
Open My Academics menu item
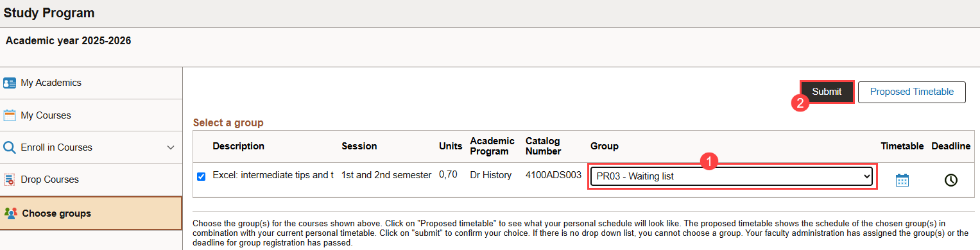tap(91, 83)
